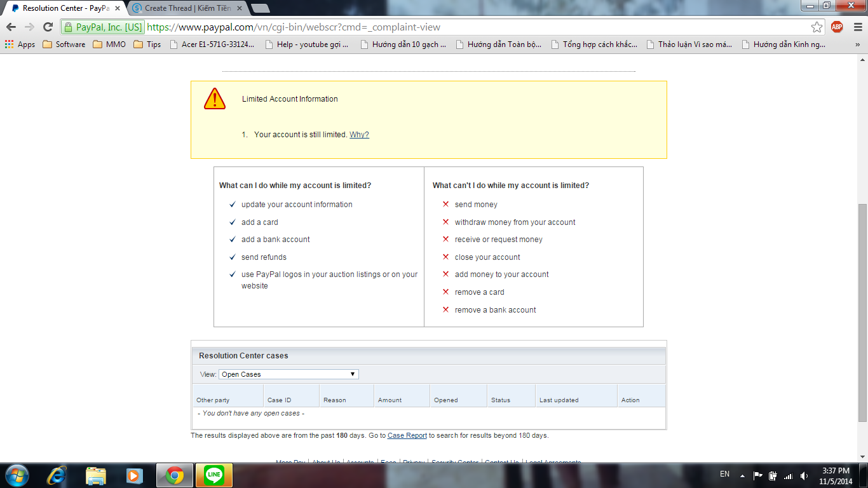868x488 pixels.
Task: Click the 'add a bank account' item
Action: 276,240
